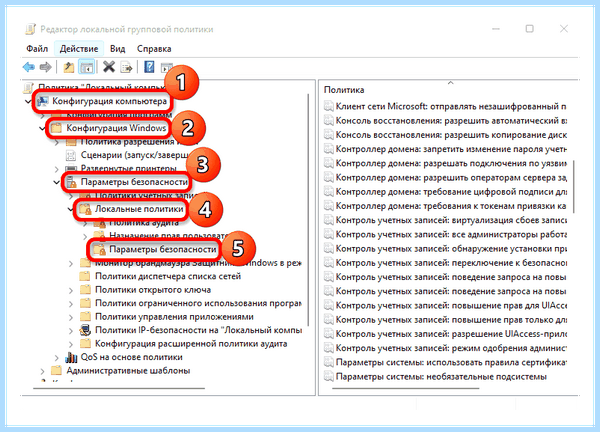Open the Действие menu
Screen dimensions: 600x432
[x=79, y=49]
